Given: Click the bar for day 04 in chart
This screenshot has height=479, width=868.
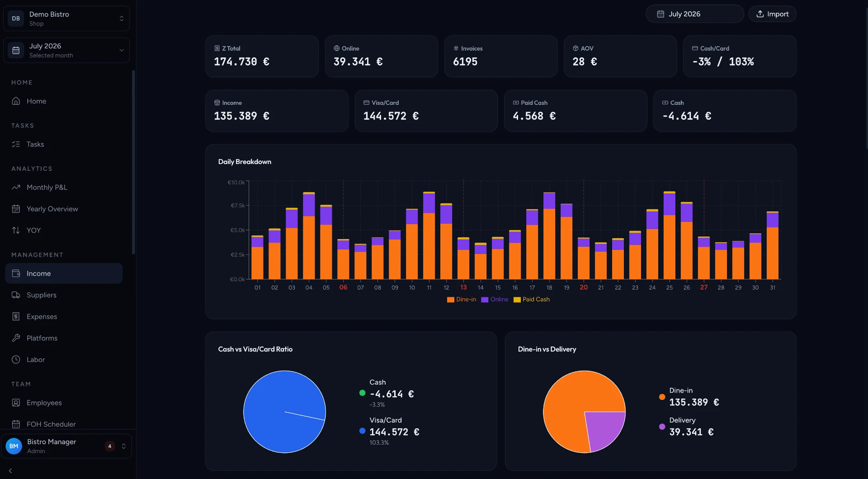Looking at the screenshot, I should pyautogui.click(x=309, y=236).
